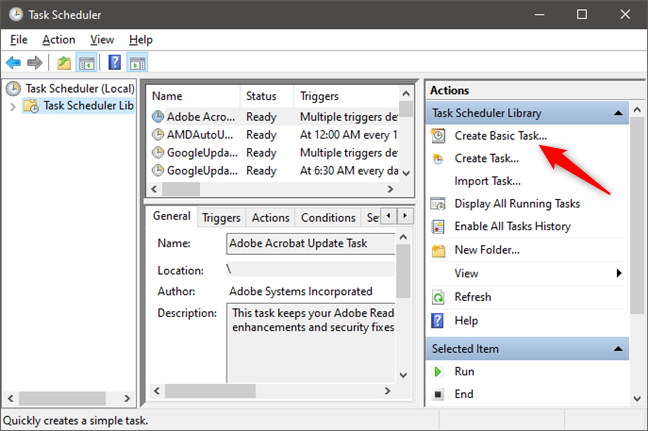
Task: Click the Create Task icon
Action: click(x=438, y=159)
